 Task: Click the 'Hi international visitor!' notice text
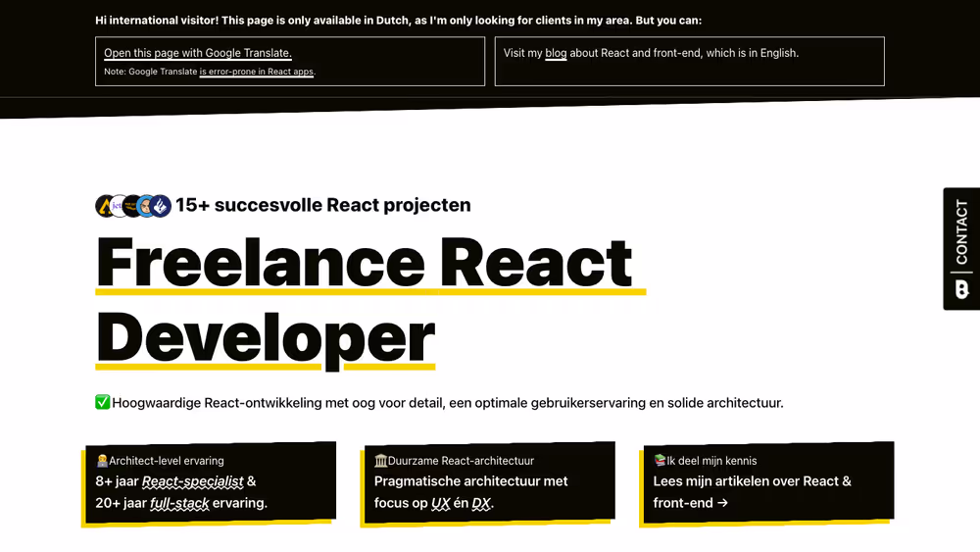[x=398, y=21]
